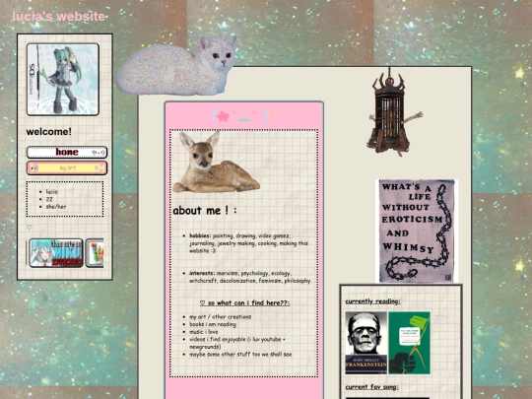Click the "this site is MIKU approved" badge
This screenshot has width=532, height=399.
point(55,253)
